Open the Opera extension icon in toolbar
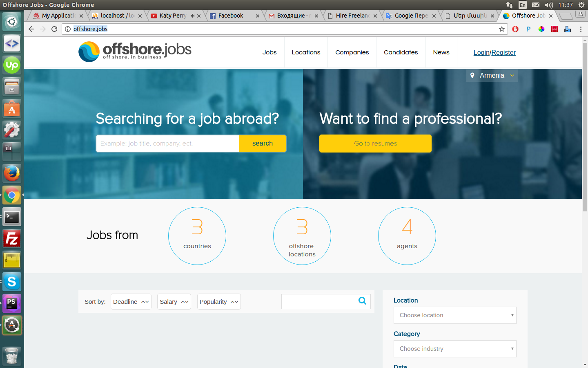Screen dimensions: 588x368 [x=515, y=29]
